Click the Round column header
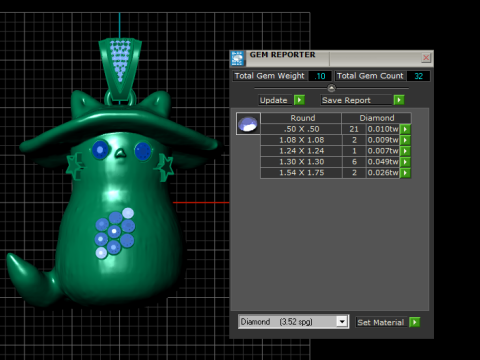The image size is (480, 360). point(301,118)
